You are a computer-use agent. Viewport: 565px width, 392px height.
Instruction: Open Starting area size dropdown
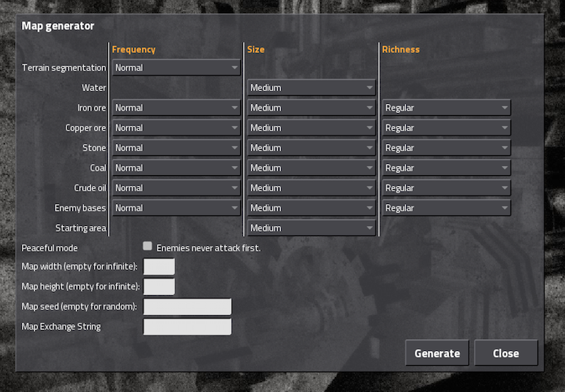(311, 228)
